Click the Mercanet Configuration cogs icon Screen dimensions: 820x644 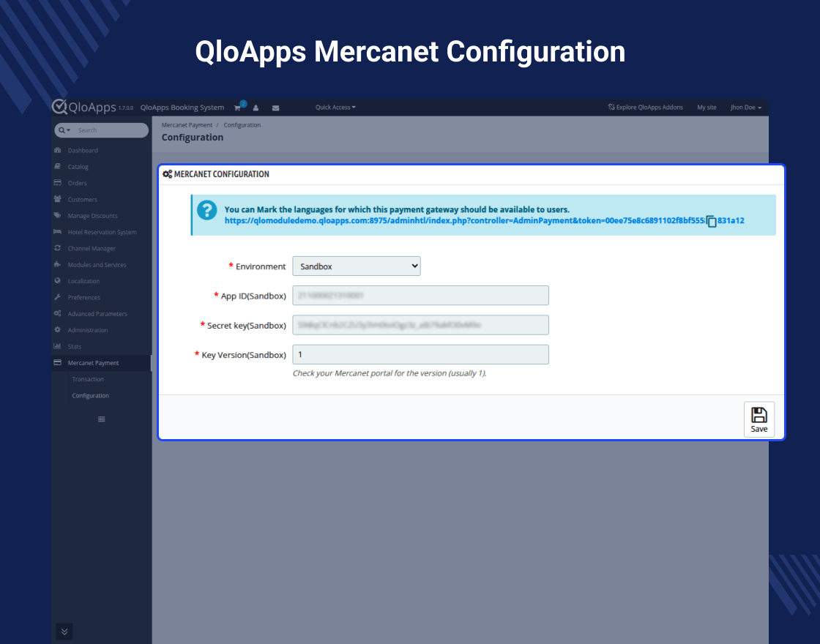(168, 174)
